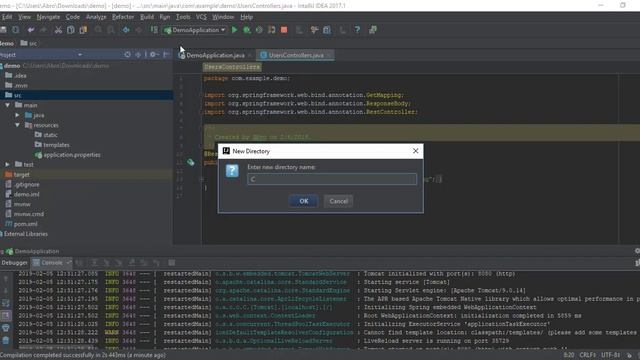
Task: Click the src breadcrumb in navigation bar
Action: (33, 43)
